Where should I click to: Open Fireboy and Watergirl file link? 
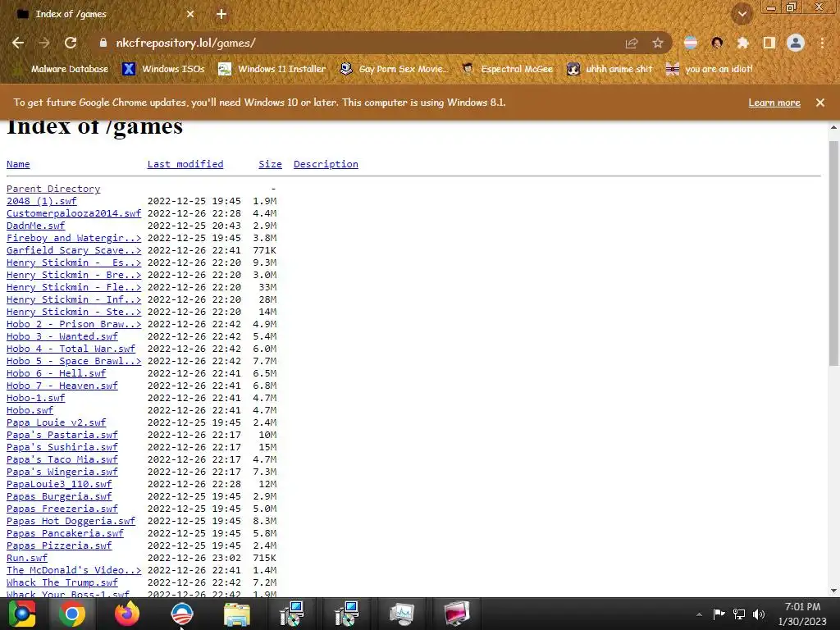74,238
